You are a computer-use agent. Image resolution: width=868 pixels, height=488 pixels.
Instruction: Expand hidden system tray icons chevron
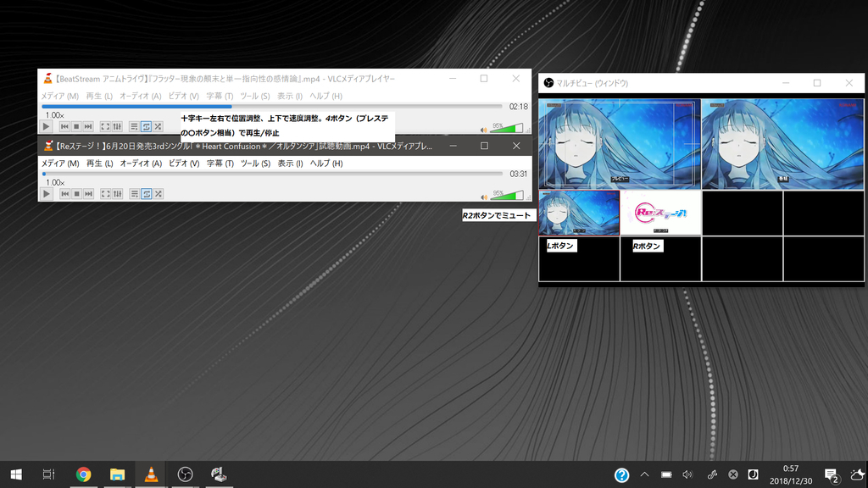tap(644, 474)
